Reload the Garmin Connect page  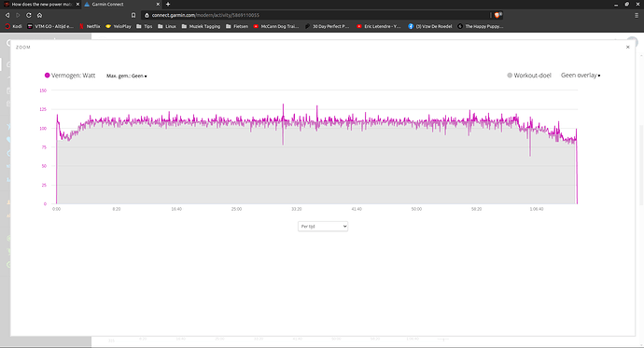tap(29, 15)
